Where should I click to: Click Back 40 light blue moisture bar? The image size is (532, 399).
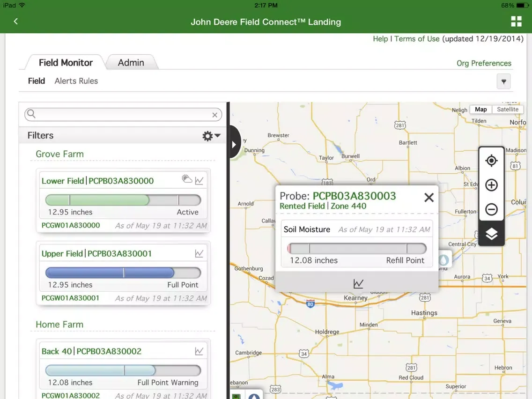[123, 370]
